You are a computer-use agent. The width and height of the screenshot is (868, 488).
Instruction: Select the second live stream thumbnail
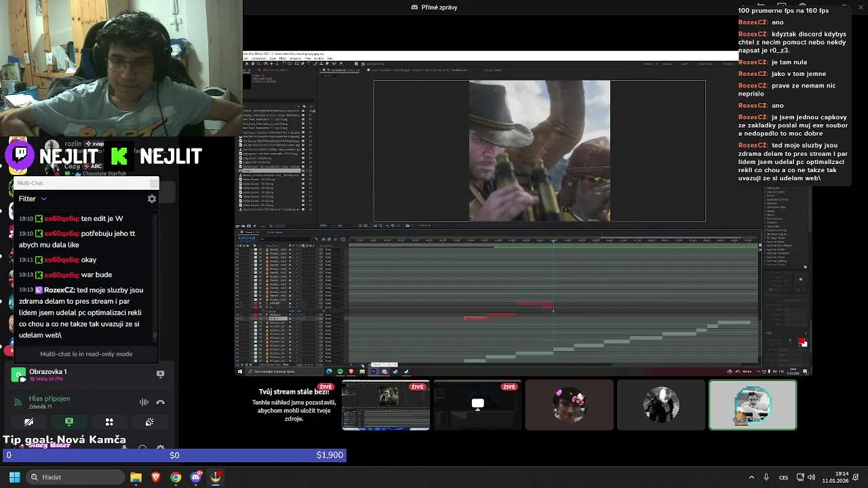point(477,405)
